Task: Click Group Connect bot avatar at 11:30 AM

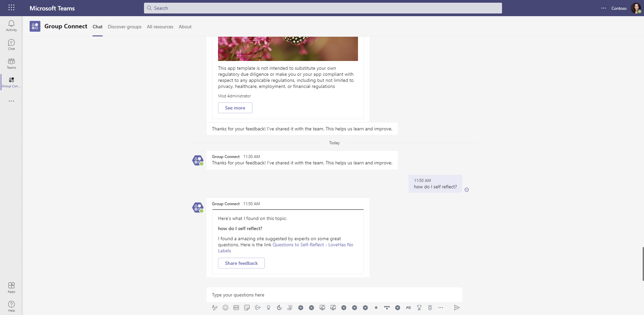Action: coord(198,160)
